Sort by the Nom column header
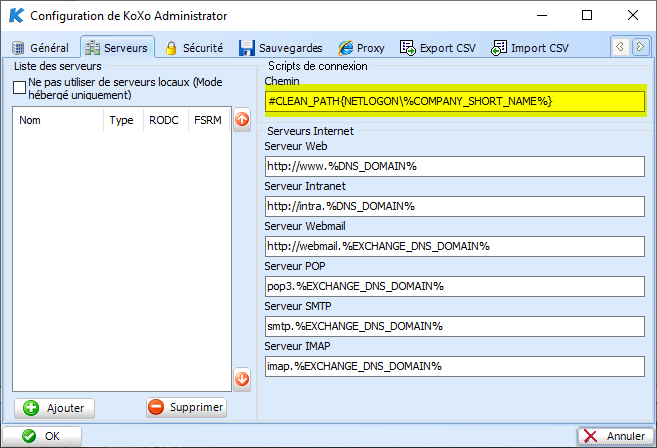Image resolution: width=657 pixels, height=448 pixels. 58,120
